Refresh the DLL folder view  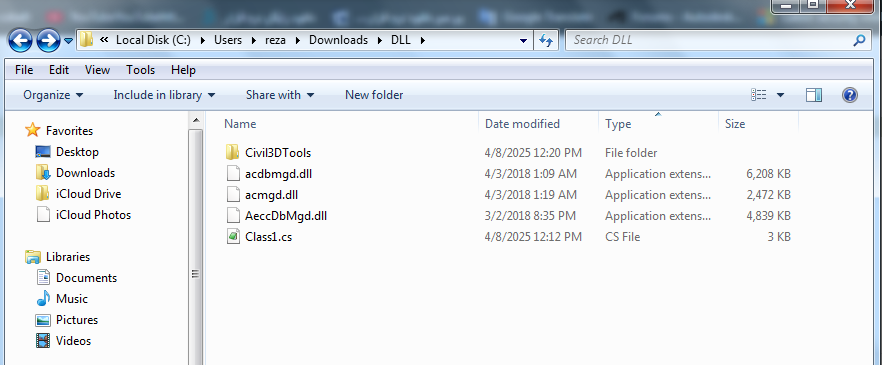click(545, 40)
